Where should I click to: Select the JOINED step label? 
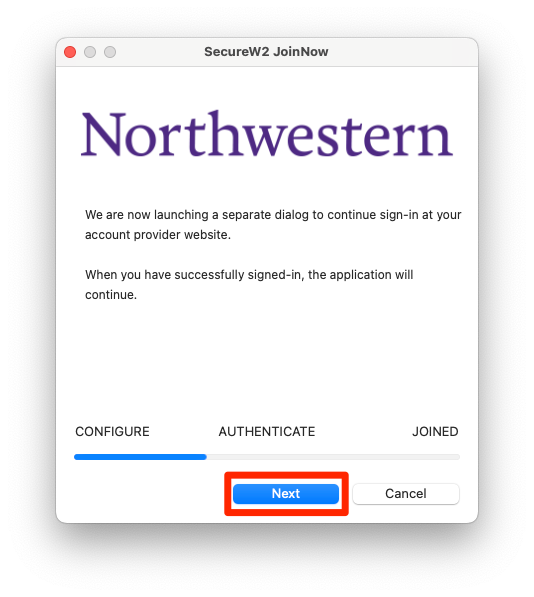tap(435, 431)
